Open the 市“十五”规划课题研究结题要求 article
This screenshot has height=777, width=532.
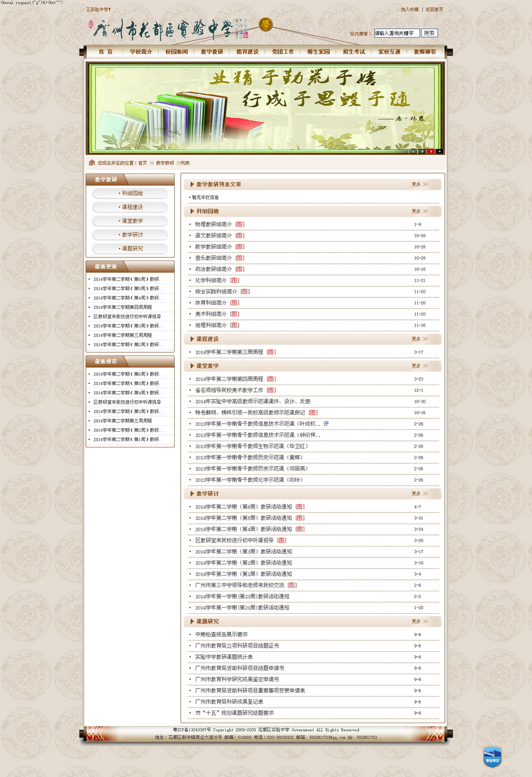[x=234, y=713]
